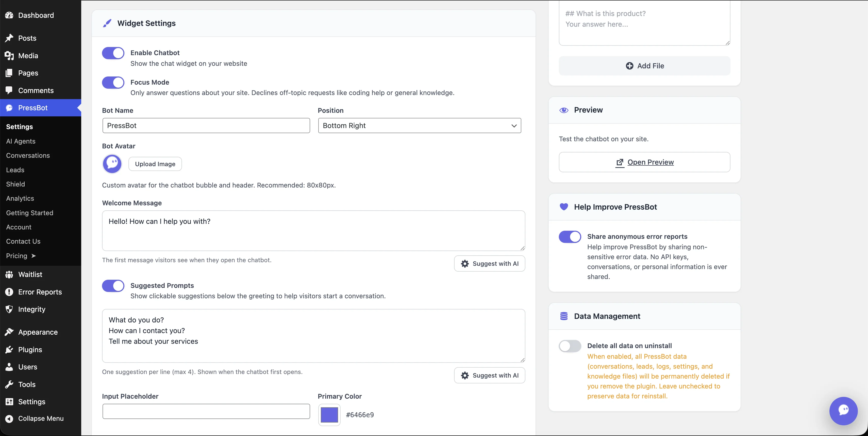The height and width of the screenshot is (436, 868).
Task: Click Suggest with AI for the welcome message
Action: [490, 263]
